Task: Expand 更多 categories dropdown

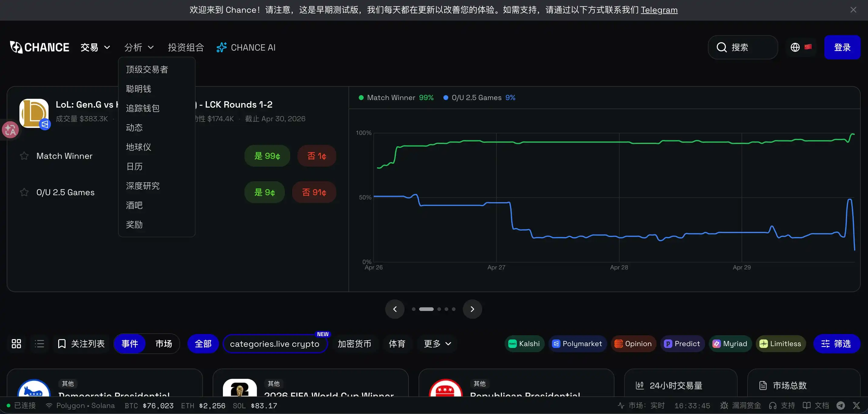Action: click(x=437, y=344)
